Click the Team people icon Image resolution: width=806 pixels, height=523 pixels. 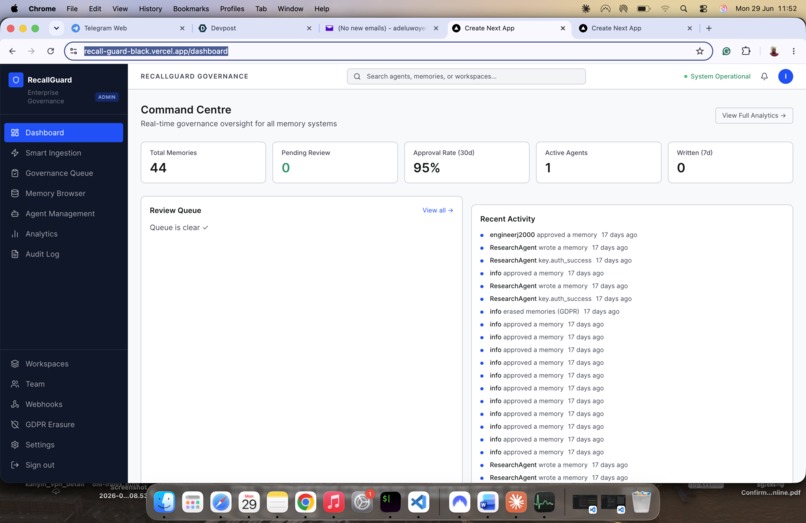[x=15, y=384]
